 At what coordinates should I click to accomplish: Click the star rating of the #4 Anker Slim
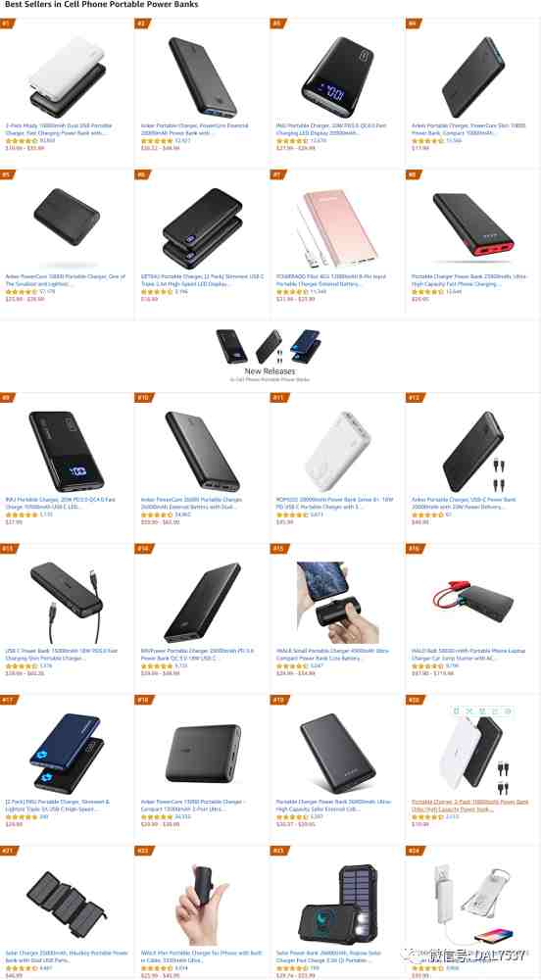(427, 141)
